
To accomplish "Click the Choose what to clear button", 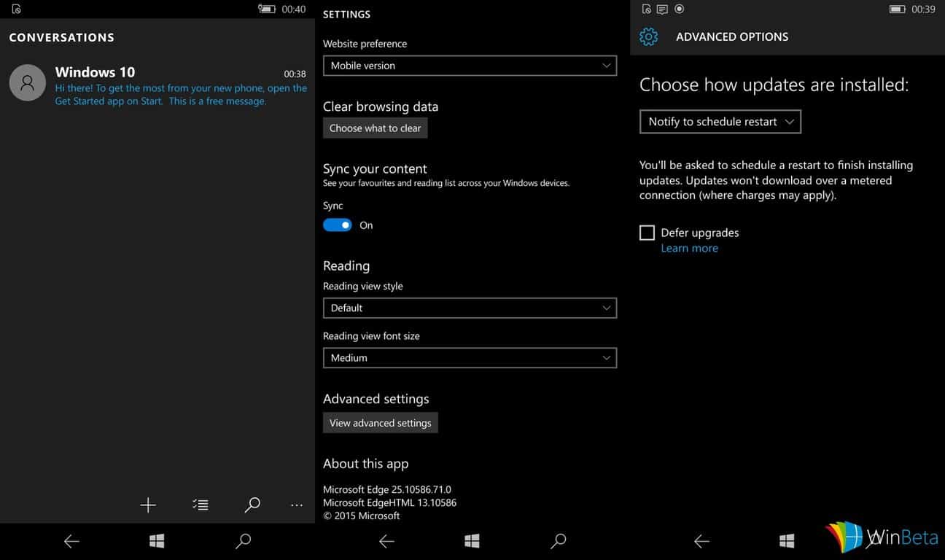I will 375,128.
